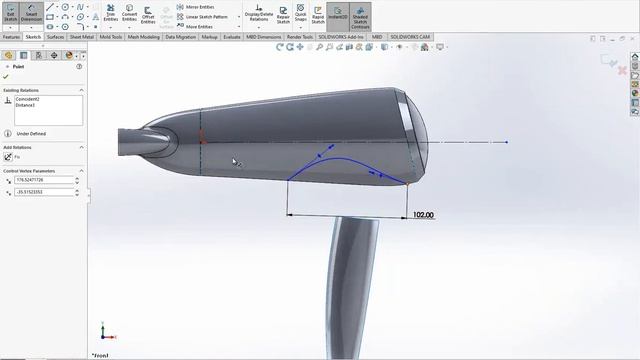
Task: Click the Y coordinate field -35.51523353
Action: pyautogui.click(x=44, y=192)
